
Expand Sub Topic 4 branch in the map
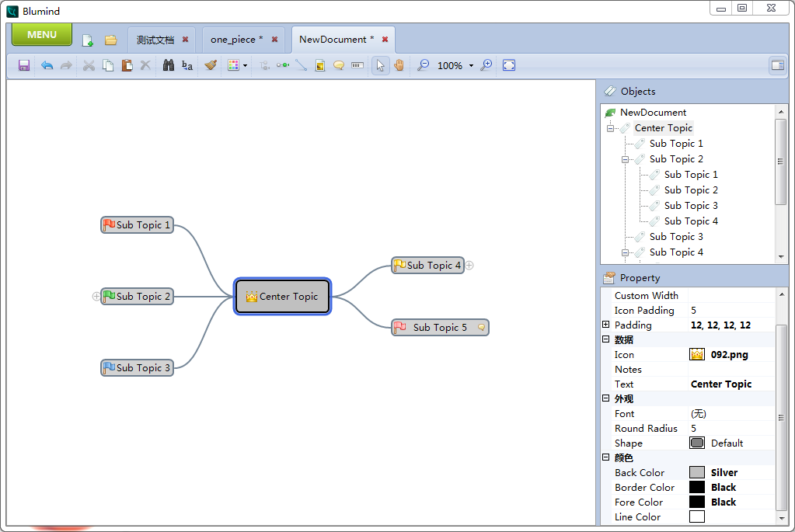[x=469, y=266]
